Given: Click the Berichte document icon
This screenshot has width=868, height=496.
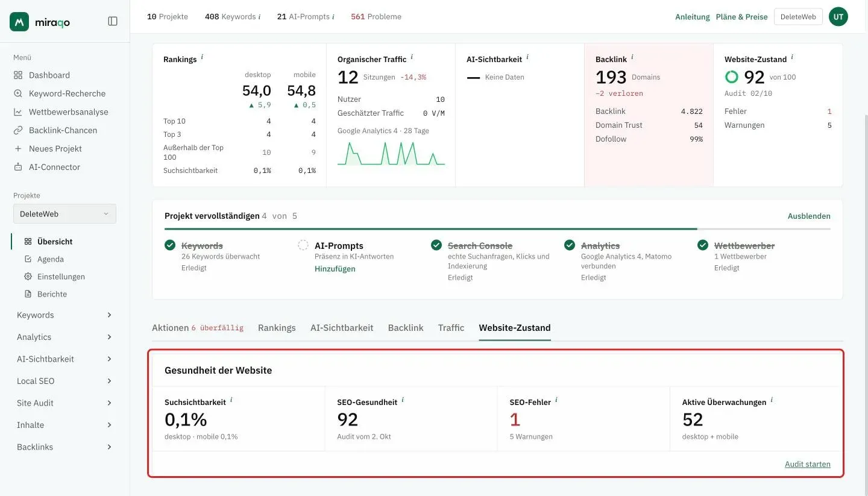Looking at the screenshot, I should pos(28,294).
